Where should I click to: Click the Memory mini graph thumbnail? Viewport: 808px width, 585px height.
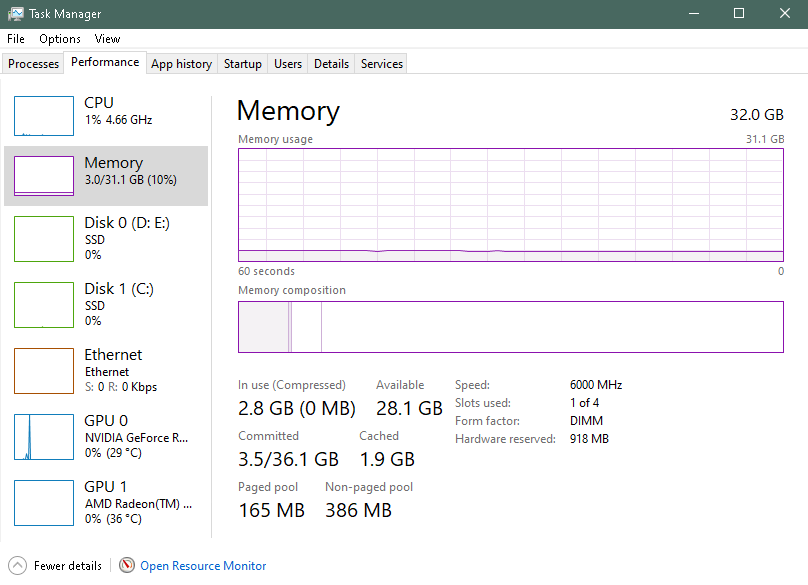click(x=44, y=176)
